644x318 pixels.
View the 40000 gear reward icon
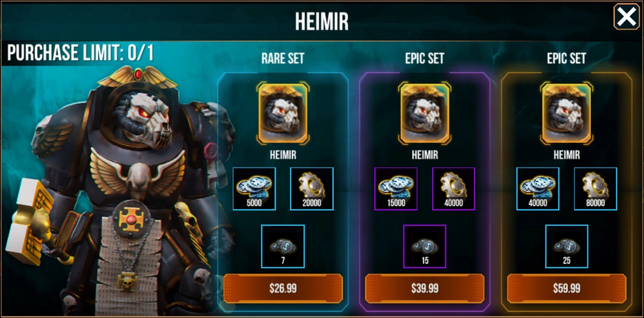point(453,189)
